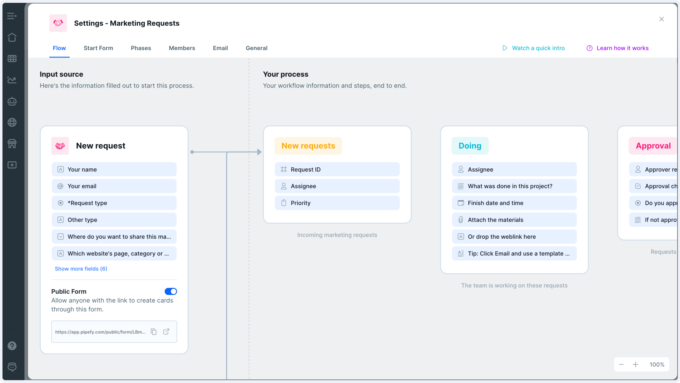Open the grid dashboard icon in sidebar

pyautogui.click(x=12, y=59)
